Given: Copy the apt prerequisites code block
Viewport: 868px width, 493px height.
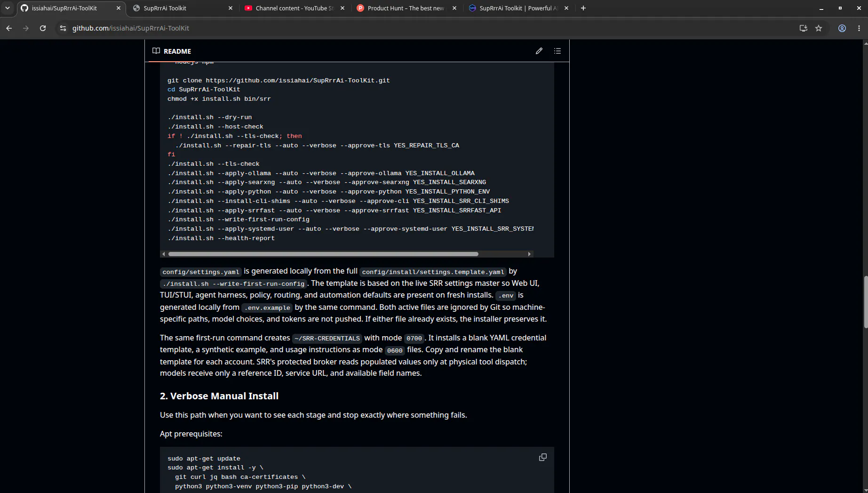Looking at the screenshot, I should [x=542, y=457].
